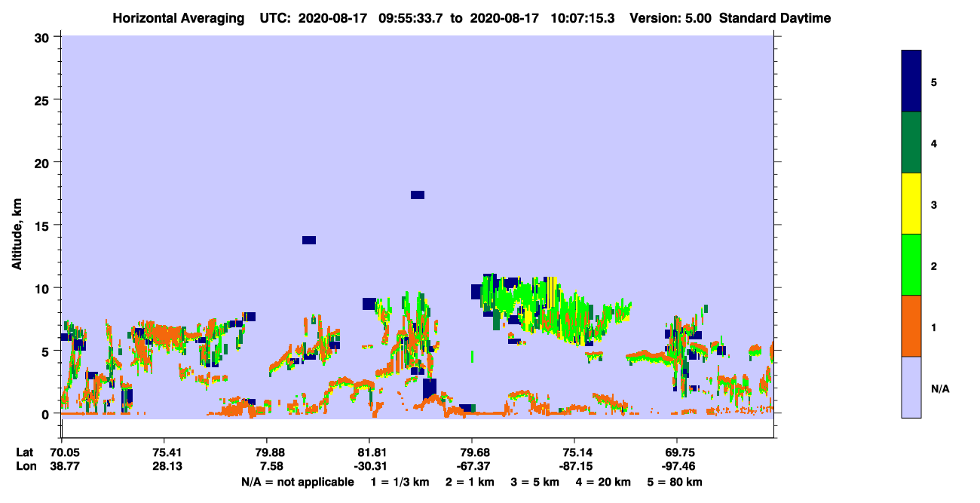Click the color bar label '5'
The width and height of the screenshot is (980, 503).
934,81
